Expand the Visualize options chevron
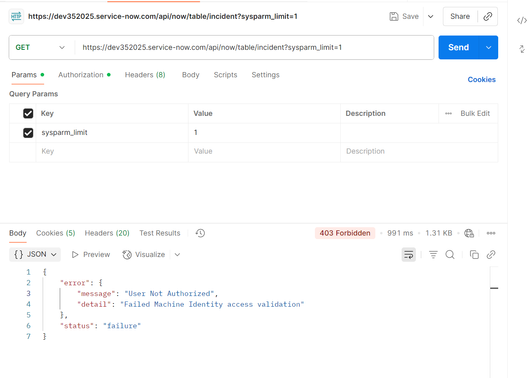The width and height of the screenshot is (532, 378). pos(177,254)
